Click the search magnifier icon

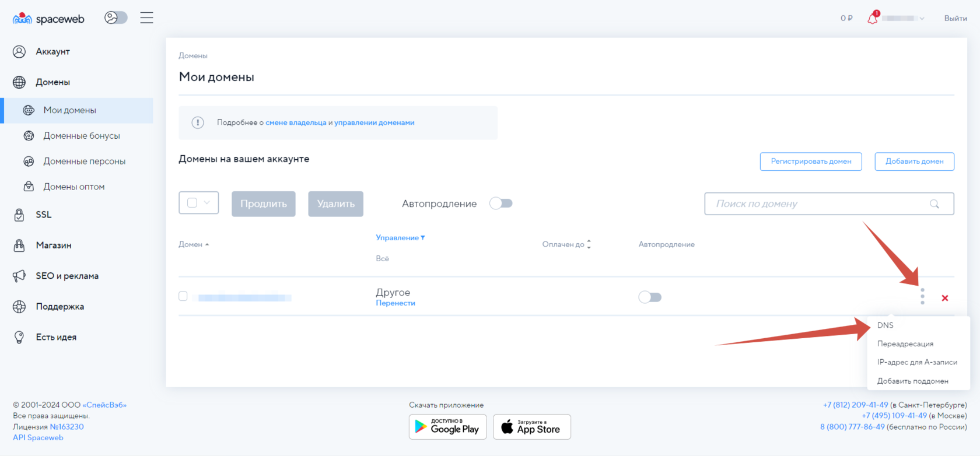(935, 204)
